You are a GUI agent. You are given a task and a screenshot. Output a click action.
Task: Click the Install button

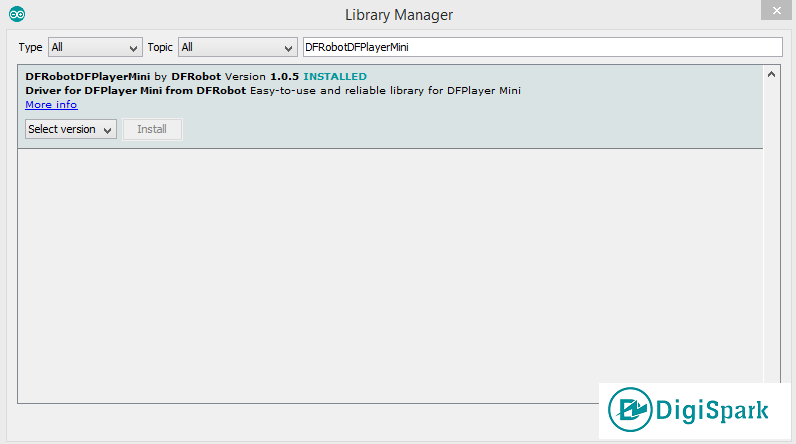(152, 129)
